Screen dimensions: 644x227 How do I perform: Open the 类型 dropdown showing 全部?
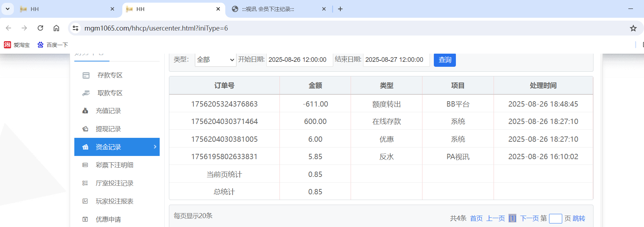[215, 60]
